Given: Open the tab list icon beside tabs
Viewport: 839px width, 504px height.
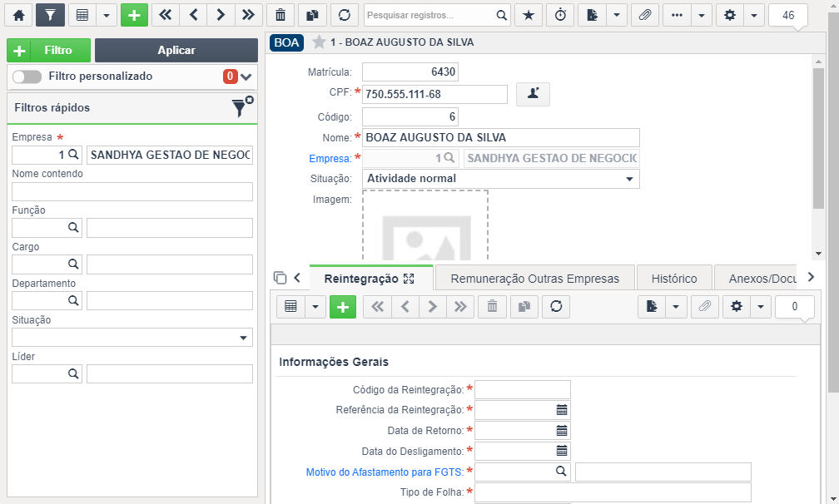Looking at the screenshot, I should (x=280, y=278).
